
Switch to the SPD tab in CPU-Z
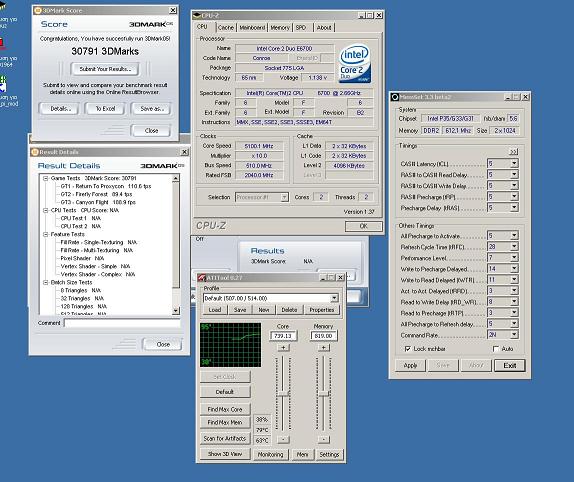(301, 27)
